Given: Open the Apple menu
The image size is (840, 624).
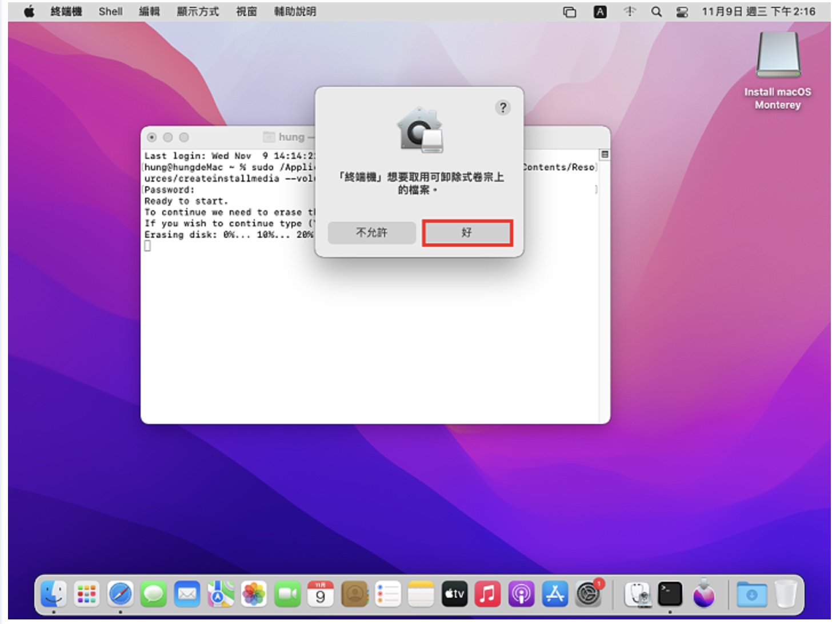Looking at the screenshot, I should pyautogui.click(x=29, y=11).
